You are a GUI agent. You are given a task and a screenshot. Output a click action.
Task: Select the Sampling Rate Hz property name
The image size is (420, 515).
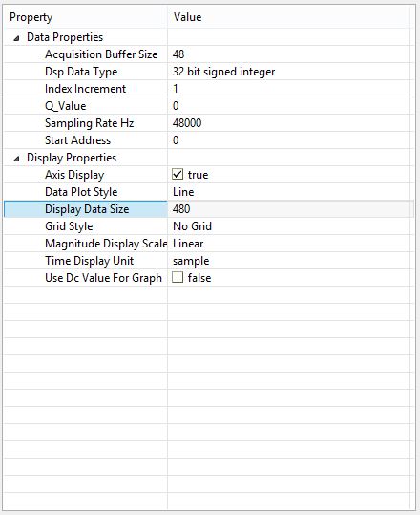click(90, 123)
